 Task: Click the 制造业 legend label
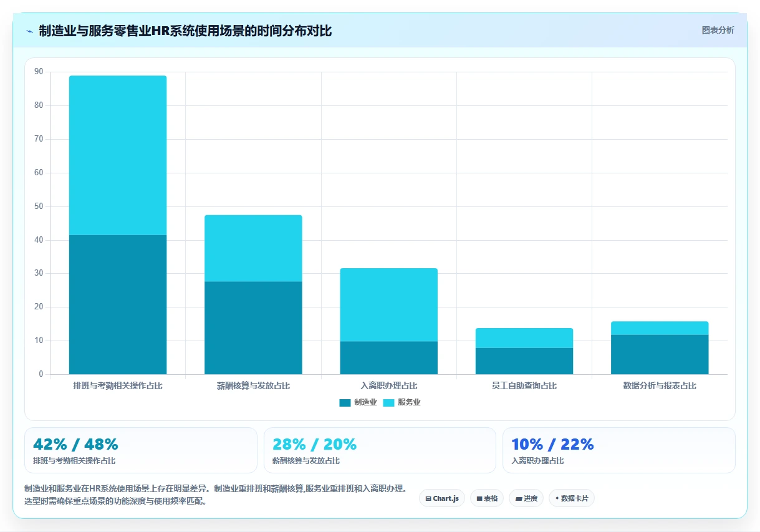tap(365, 403)
